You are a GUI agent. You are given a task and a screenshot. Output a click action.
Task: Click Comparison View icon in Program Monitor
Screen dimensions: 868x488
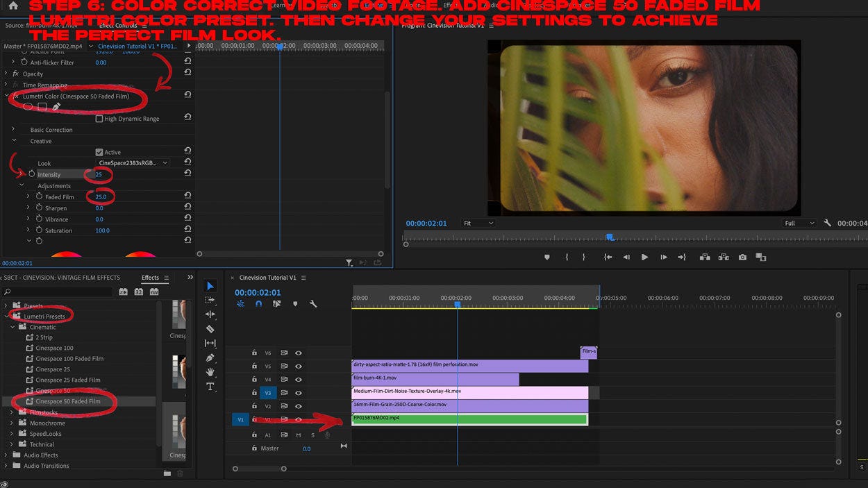click(761, 257)
